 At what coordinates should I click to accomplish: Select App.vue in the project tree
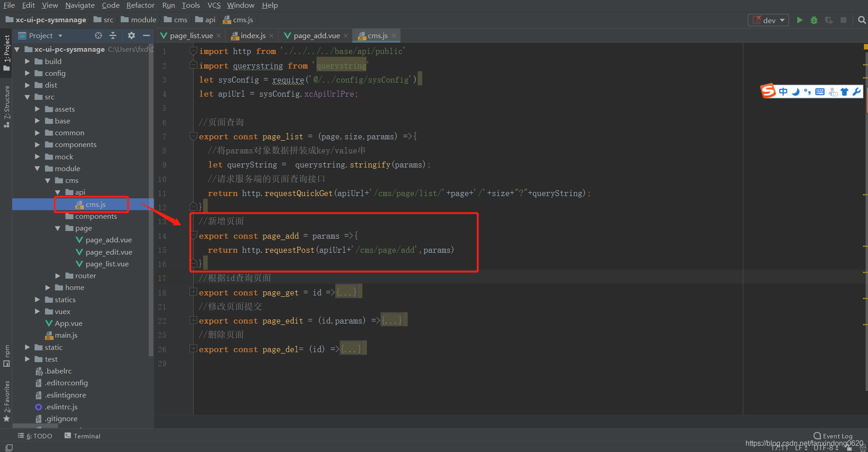point(68,323)
